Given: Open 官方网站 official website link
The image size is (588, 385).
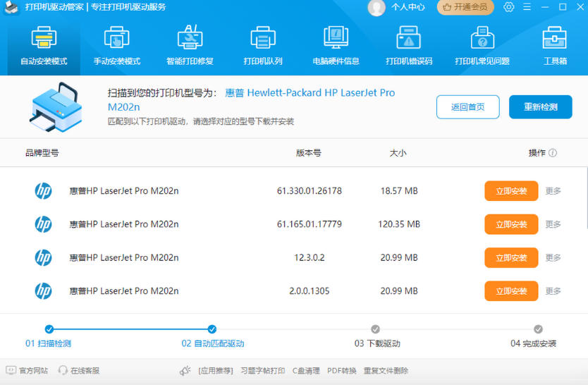Looking at the screenshot, I should point(27,371).
